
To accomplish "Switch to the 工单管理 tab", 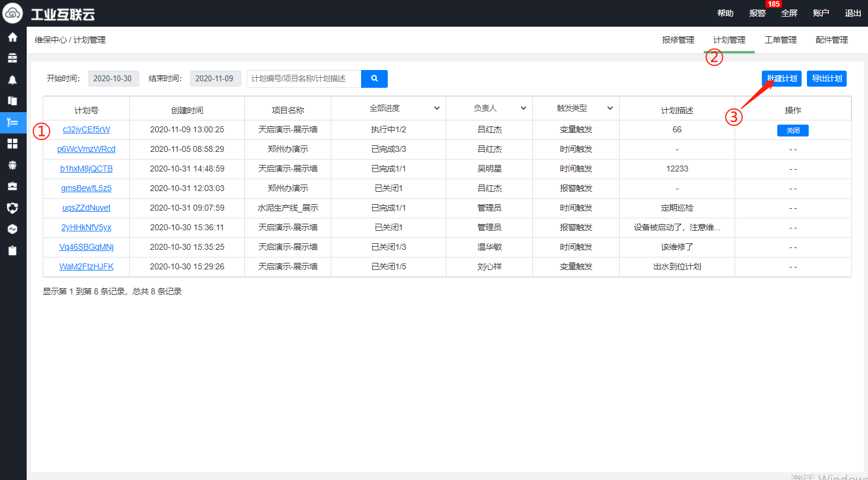I will pyautogui.click(x=780, y=40).
